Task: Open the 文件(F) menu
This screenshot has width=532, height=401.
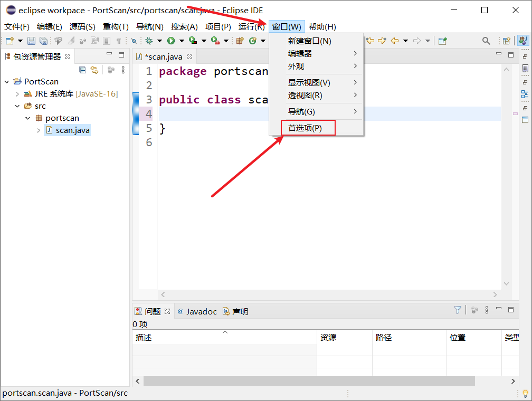Action: tap(17, 27)
